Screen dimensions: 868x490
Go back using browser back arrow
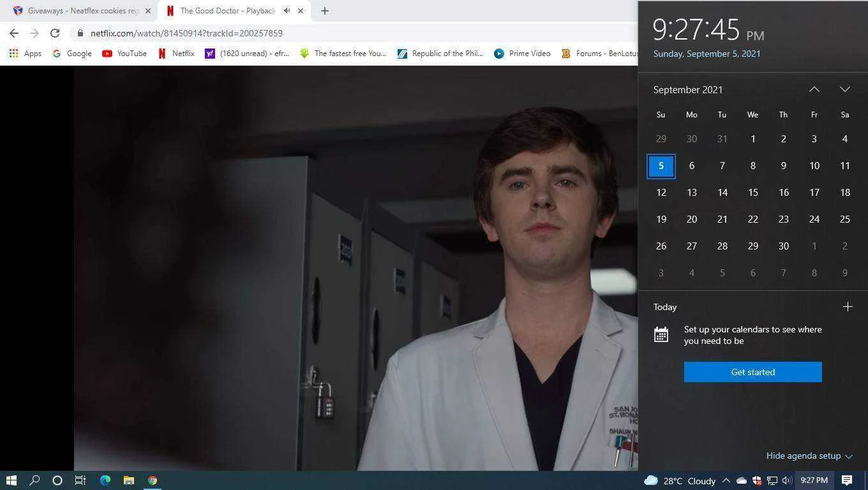[14, 33]
